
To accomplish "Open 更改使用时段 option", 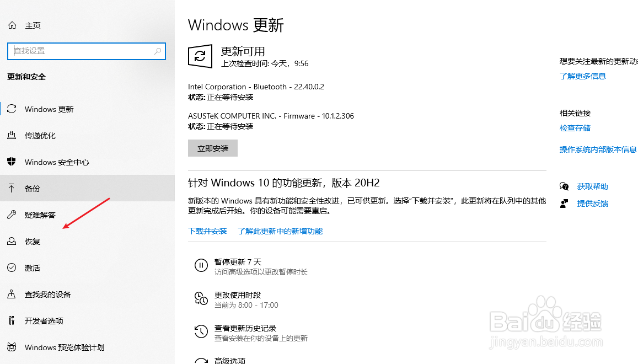I will [238, 295].
